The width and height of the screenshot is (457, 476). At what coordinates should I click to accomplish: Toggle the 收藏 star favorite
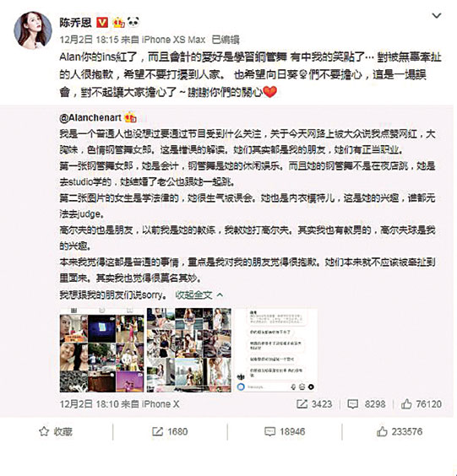pyautogui.click(x=56, y=431)
